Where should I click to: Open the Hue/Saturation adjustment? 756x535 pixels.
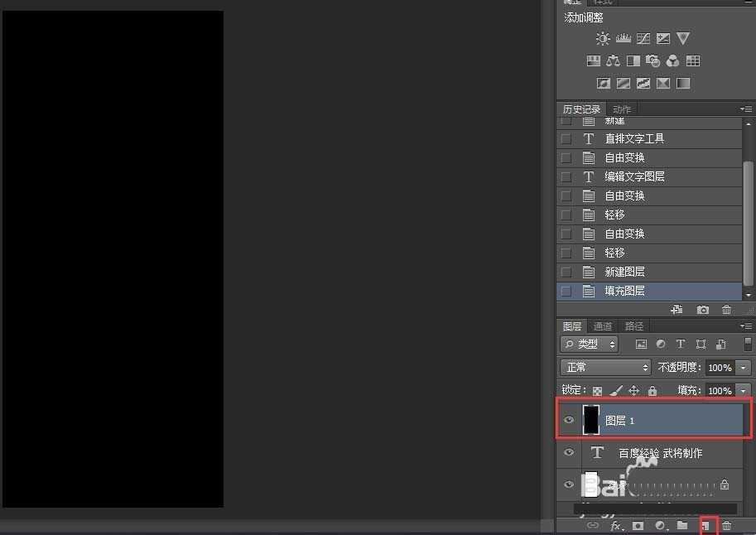(593, 60)
